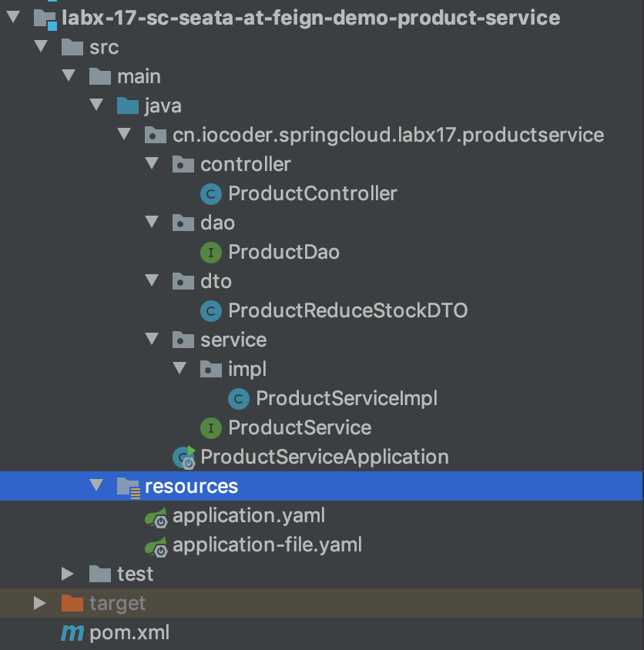The width and height of the screenshot is (644, 650).
Task: Click the application.yaml Spring config icon
Action: [x=156, y=517]
